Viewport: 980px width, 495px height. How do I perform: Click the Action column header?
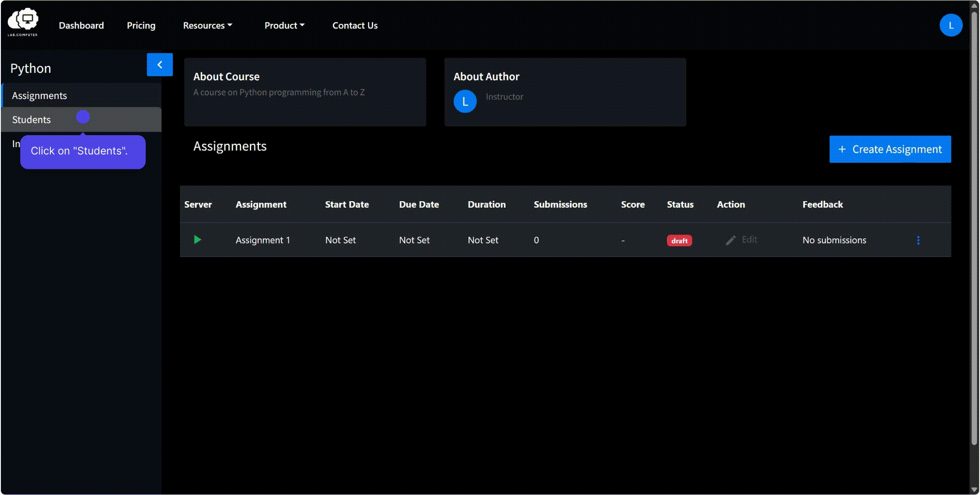(x=731, y=204)
